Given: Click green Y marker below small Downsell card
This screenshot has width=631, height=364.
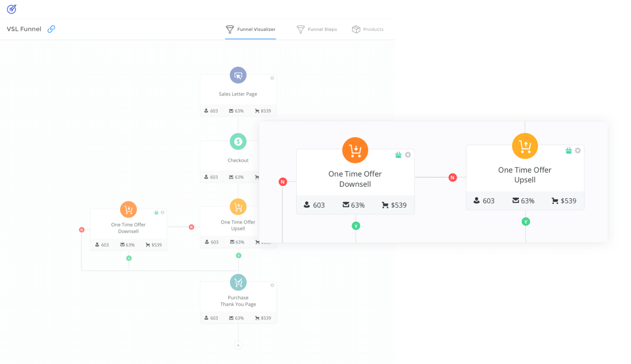Looking at the screenshot, I should (x=129, y=258).
